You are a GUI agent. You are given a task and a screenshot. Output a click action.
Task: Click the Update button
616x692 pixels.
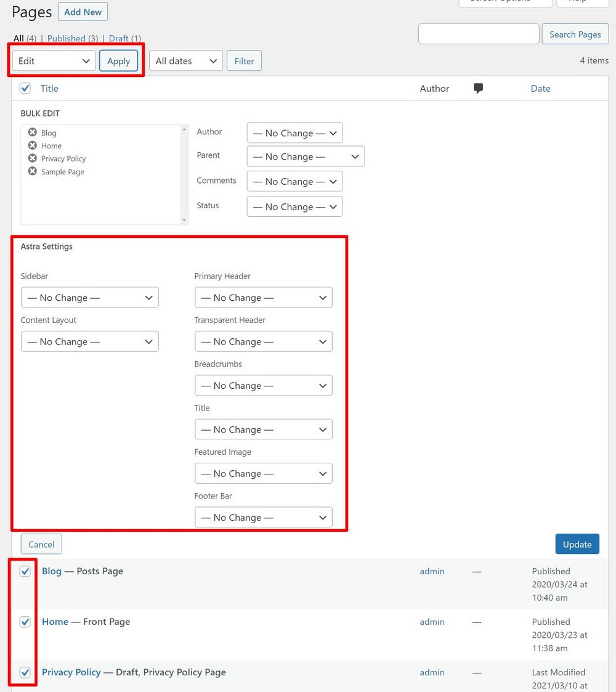click(x=577, y=544)
